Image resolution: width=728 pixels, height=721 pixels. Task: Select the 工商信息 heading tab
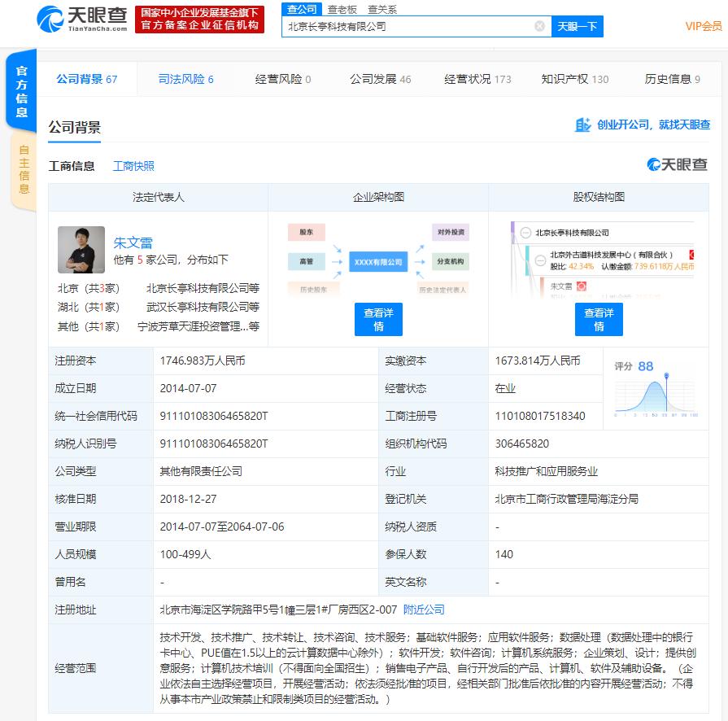point(72,166)
